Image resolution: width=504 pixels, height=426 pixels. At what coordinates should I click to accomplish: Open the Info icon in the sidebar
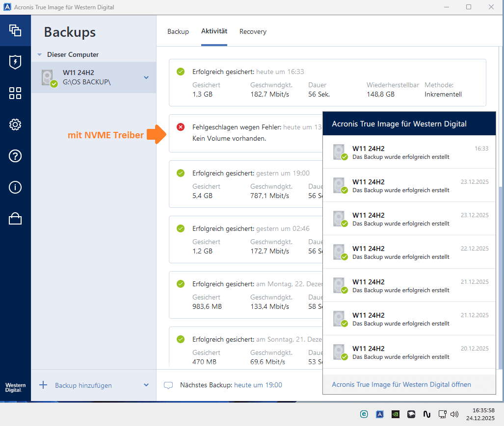[15, 187]
